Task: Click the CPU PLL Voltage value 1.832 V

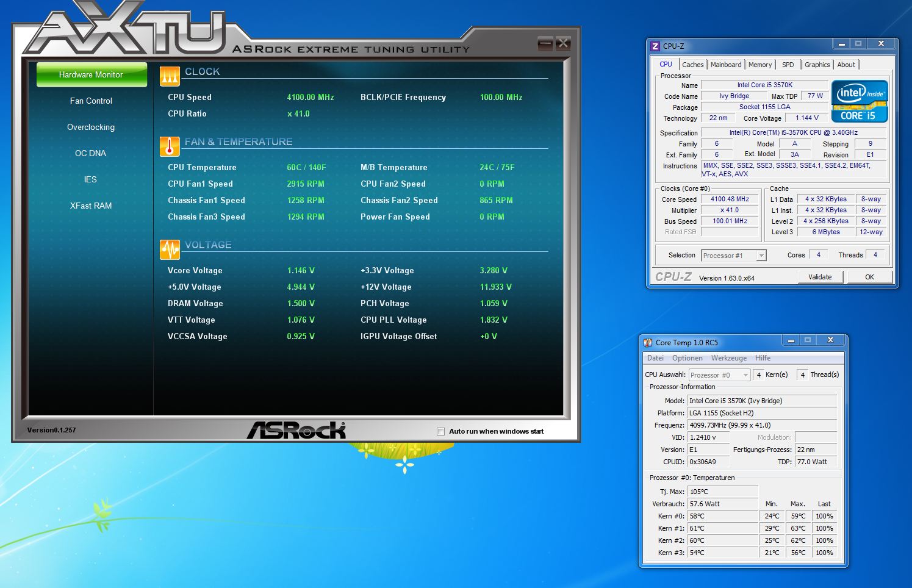Action: pyautogui.click(x=494, y=320)
